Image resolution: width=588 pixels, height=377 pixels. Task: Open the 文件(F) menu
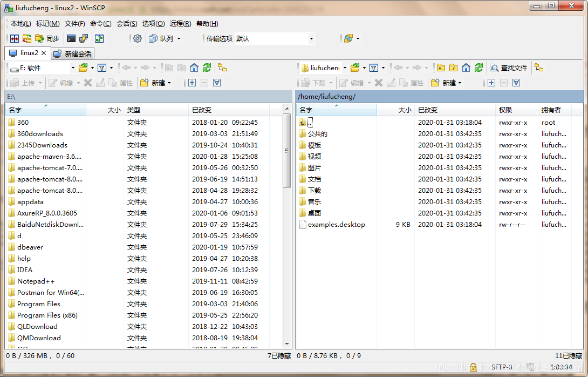[x=74, y=24]
